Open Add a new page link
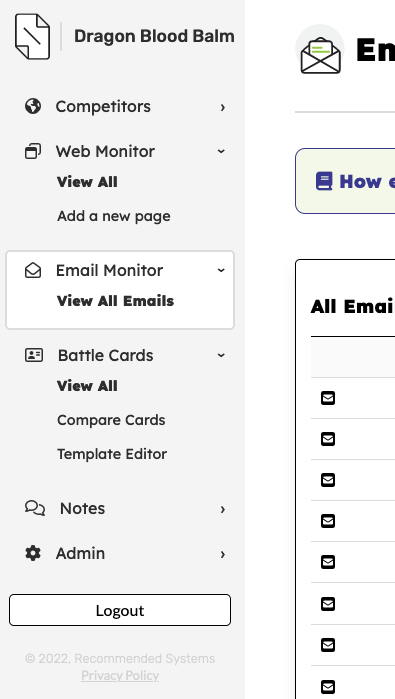395x699 pixels. tap(114, 216)
